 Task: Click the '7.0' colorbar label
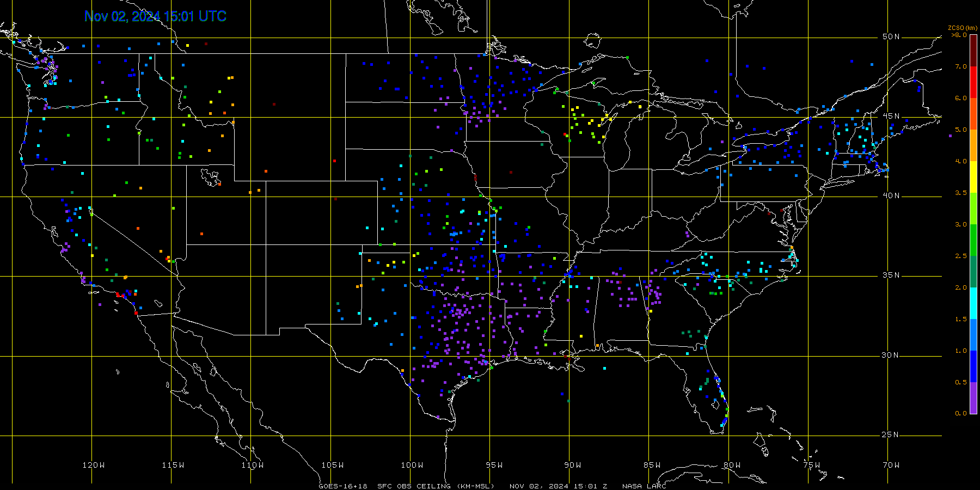[x=961, y=66]
